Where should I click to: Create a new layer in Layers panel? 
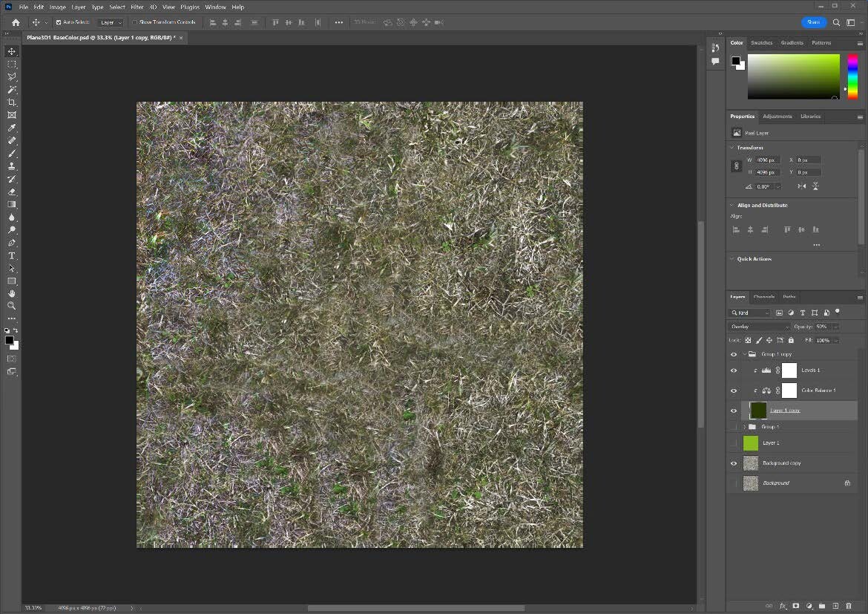click(x=835, y=606)
